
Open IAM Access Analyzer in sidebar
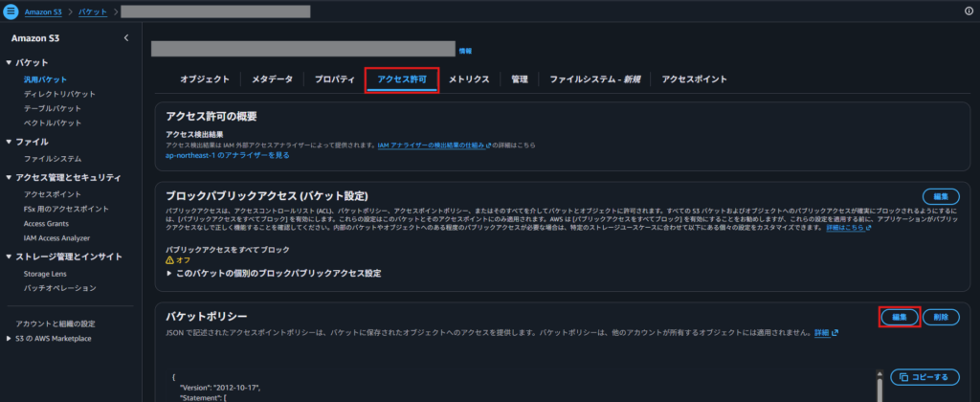point(56,238)
